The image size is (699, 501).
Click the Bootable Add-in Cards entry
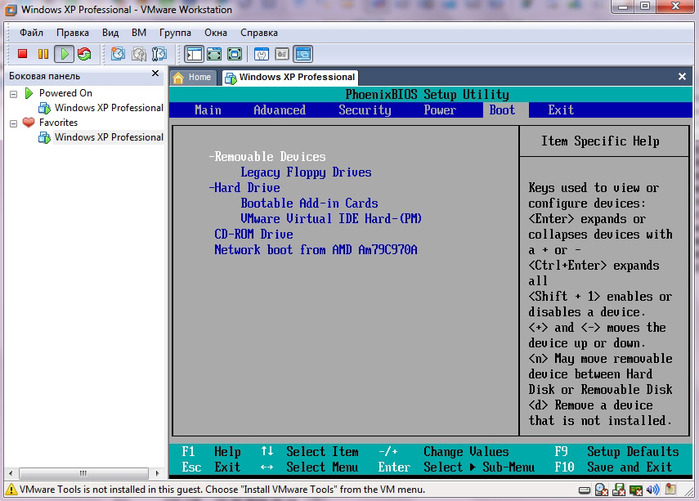[x=309, y=203]
